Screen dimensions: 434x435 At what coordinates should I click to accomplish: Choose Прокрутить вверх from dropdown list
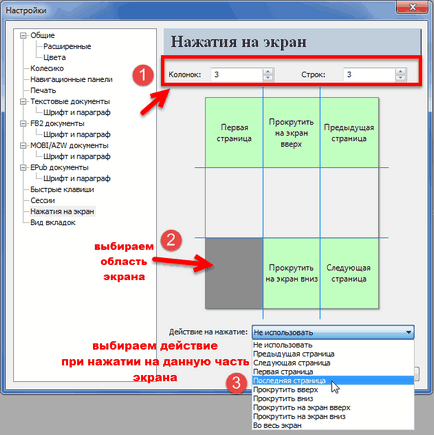click(x=333, y=390)
